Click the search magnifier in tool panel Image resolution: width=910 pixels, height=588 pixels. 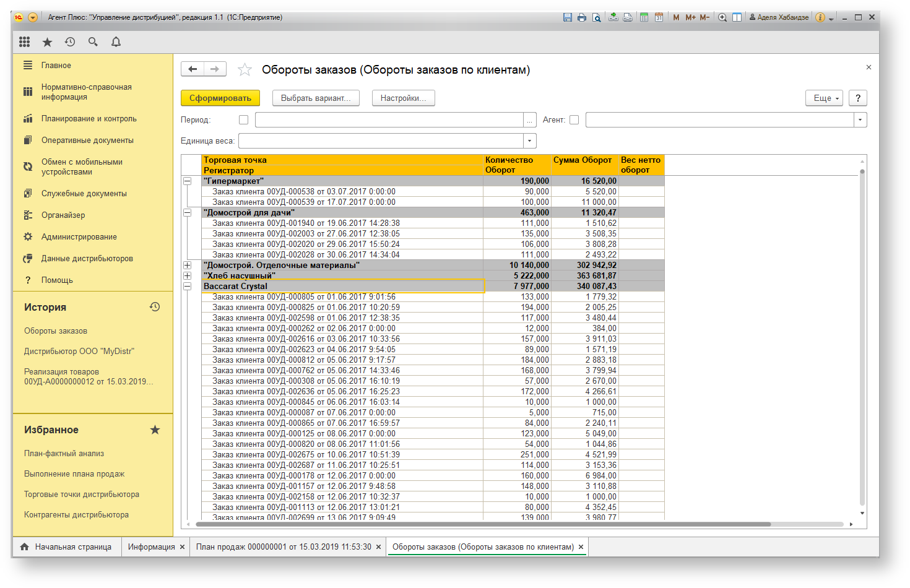point(93,41)
